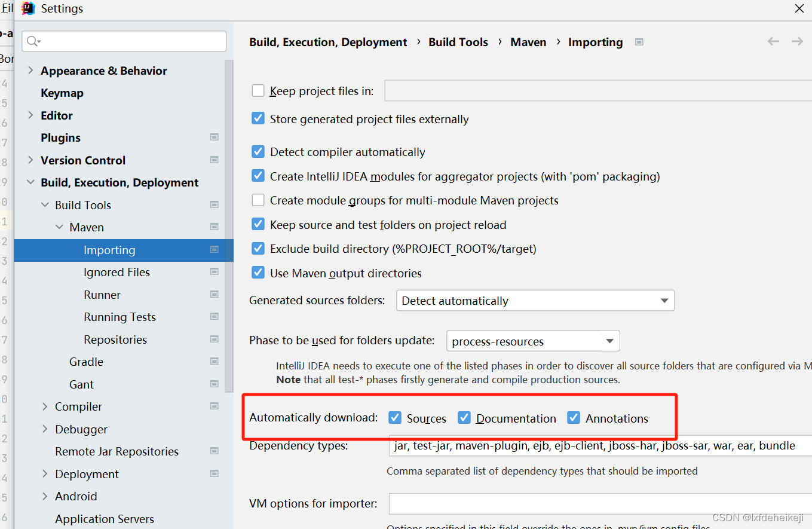
Task: Click the project-level icon beside Ignored Files
Action: pyautogui.click(x=215, y=272)
